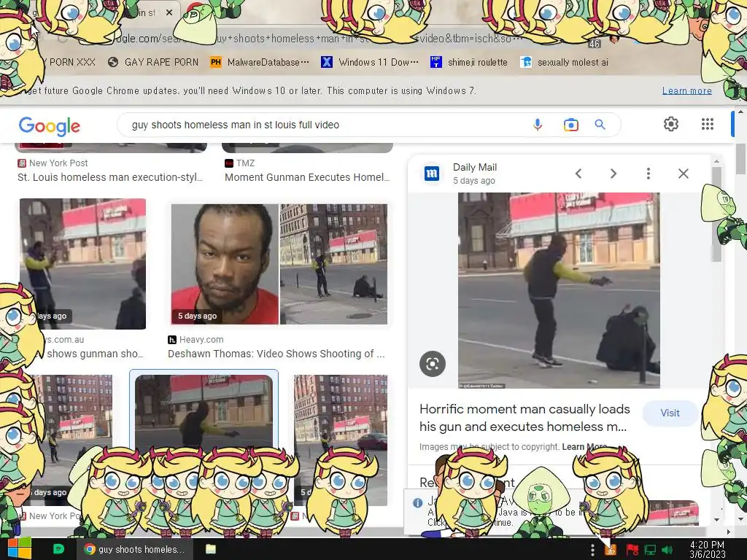Open TMZ Moment Gunman result title
Image resolution: width=747 pixels, height=560 pixels.
(x=307, y=177)
